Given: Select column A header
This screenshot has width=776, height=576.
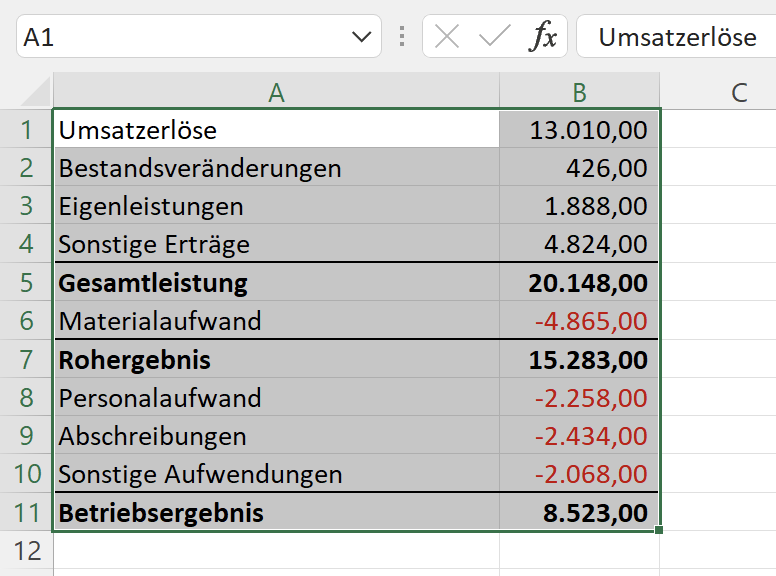Looking at the screenshot, I should (276, 92).
